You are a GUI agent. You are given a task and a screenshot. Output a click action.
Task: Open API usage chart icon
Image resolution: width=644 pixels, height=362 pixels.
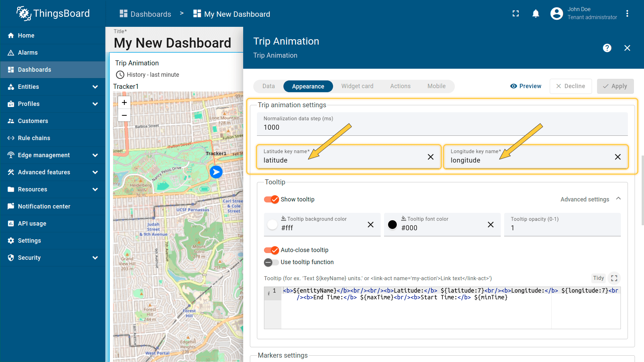point(11,224)
